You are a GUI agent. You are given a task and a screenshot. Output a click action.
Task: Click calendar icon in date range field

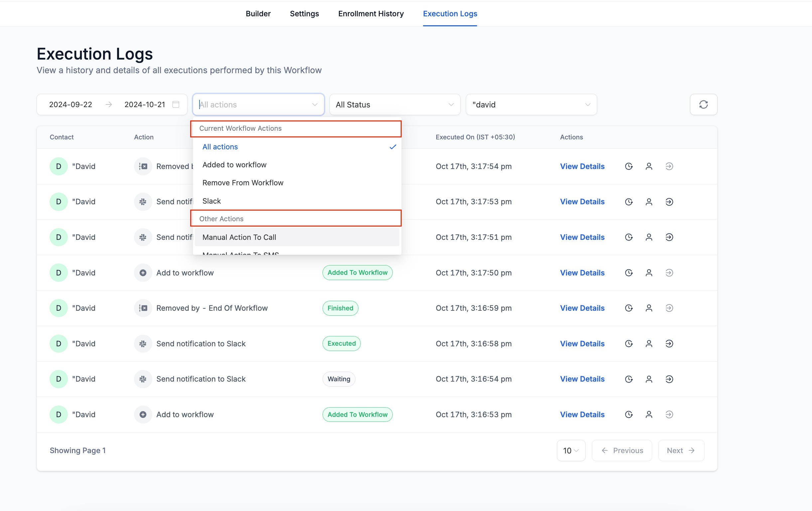coord(176,104)
